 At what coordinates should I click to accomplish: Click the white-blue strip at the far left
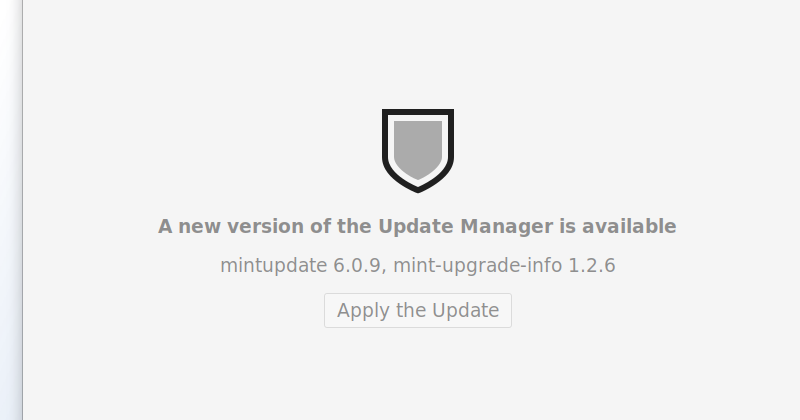[10, 210]
